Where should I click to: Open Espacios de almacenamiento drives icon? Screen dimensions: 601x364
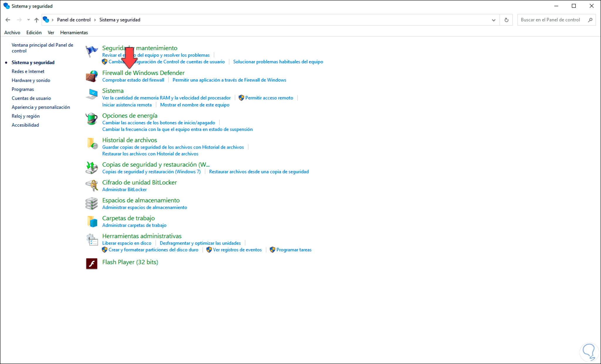[92, 204]
